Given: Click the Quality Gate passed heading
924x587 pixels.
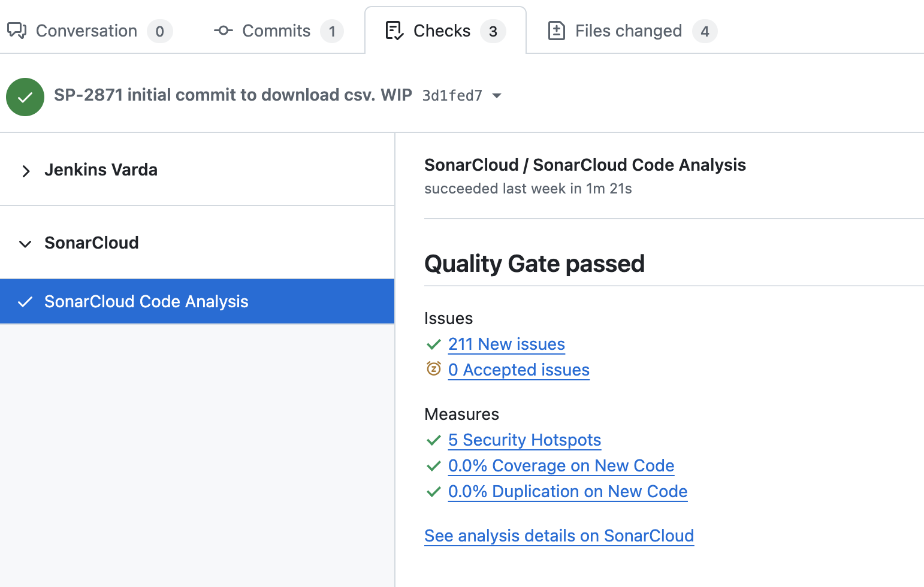Looking at the screenshot, I should coord(535,264).
